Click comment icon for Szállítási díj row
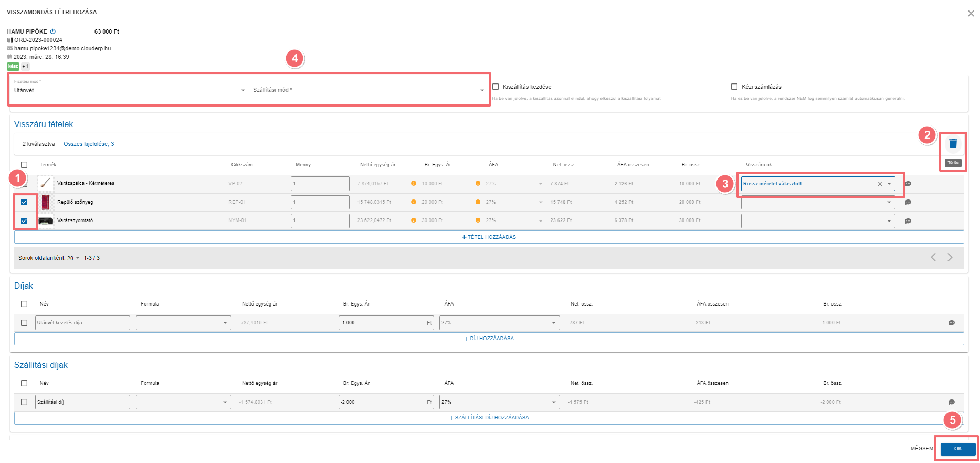Image resolution: width=980 pixels, height=463 pixels. coord(951,402)
